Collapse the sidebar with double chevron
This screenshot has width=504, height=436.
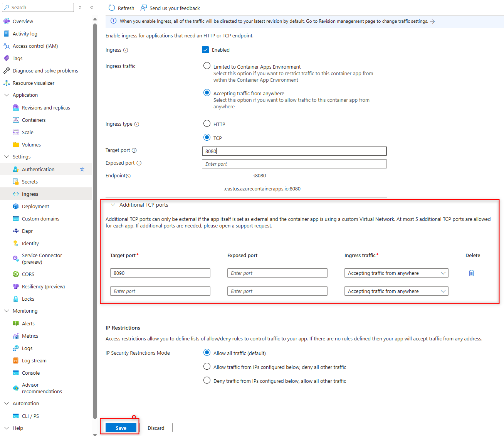[x=92, y=7]
